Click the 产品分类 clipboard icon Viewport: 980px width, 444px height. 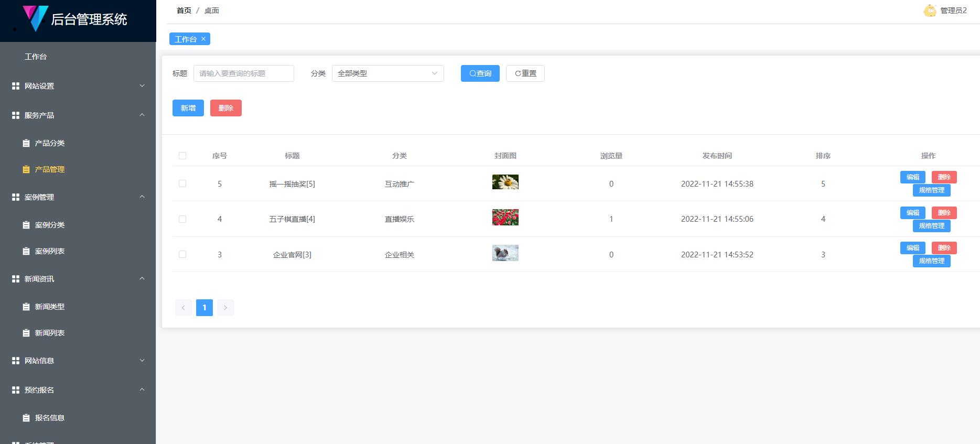click(26, 143)
